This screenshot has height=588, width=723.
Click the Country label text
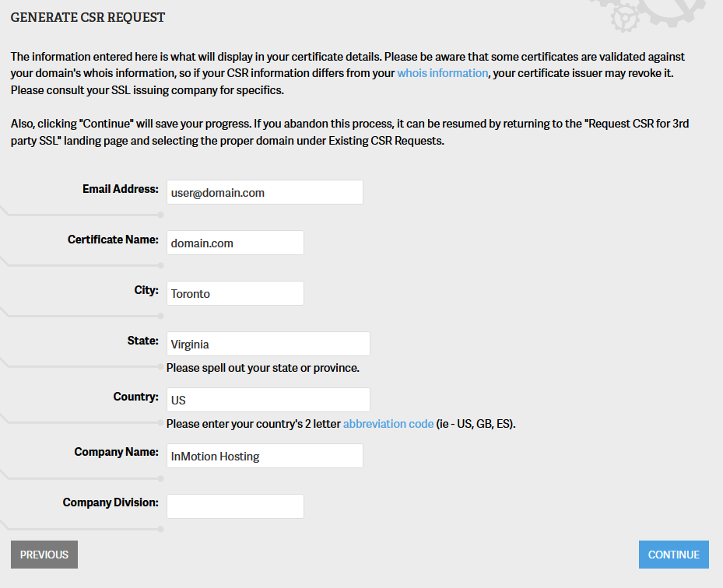coord(135,397)
